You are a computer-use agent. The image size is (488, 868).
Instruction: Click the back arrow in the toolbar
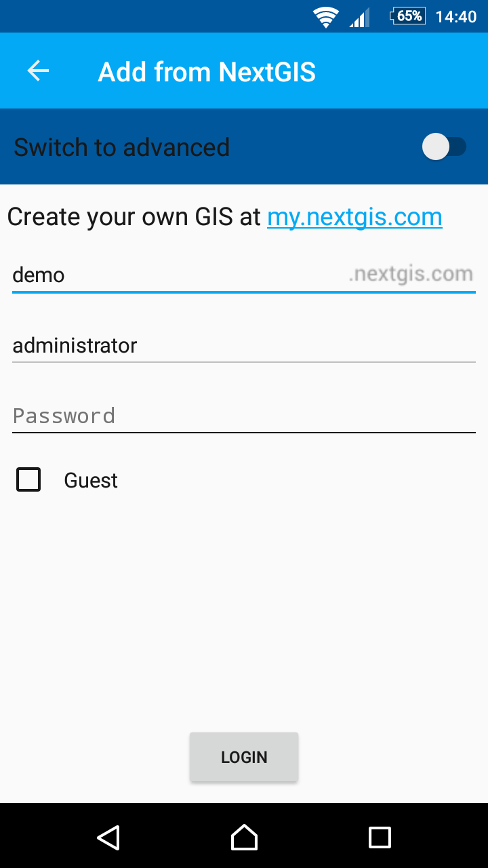tap(38, 71)
